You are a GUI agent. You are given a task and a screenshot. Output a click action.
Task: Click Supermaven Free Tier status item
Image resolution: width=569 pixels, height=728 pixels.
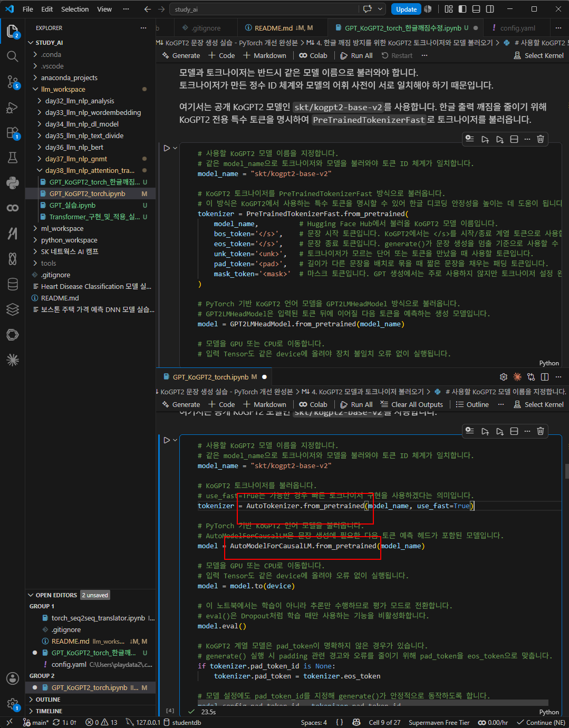click(439, 722)
